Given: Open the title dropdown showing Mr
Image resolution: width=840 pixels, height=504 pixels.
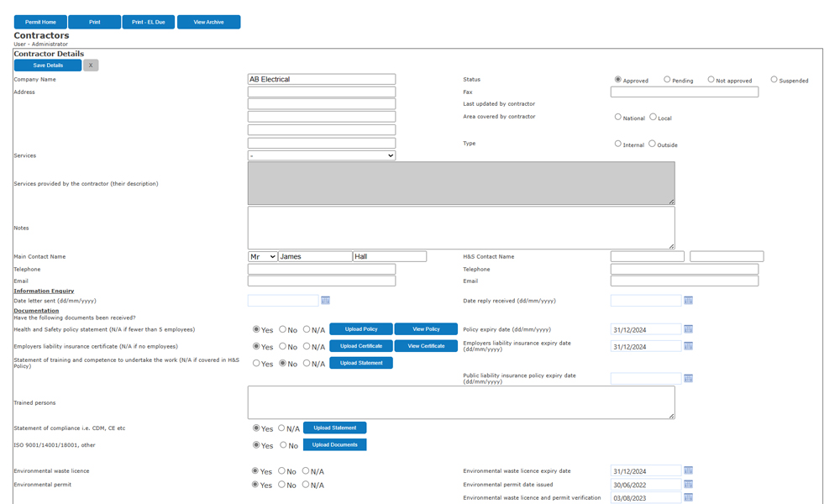Looking at the screenshot, I should [260, 255].
